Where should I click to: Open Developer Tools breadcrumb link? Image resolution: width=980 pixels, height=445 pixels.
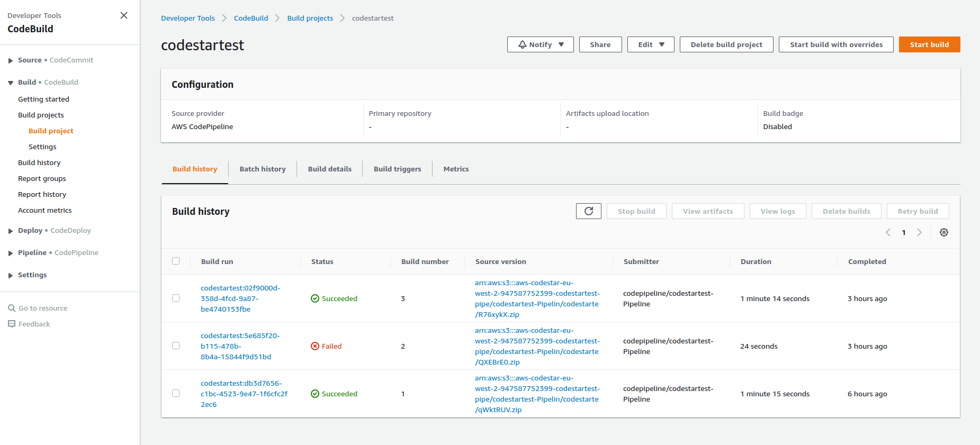coord(188,18)
